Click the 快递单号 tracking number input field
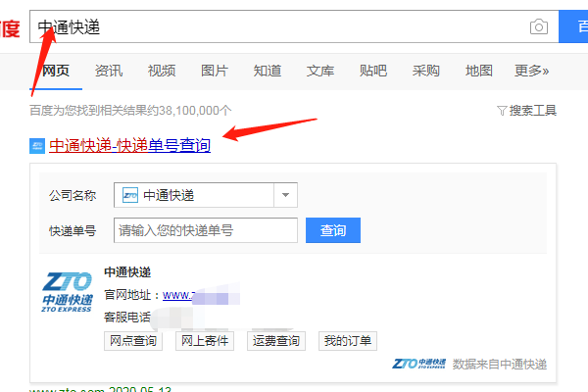 [x=206, y=230]
